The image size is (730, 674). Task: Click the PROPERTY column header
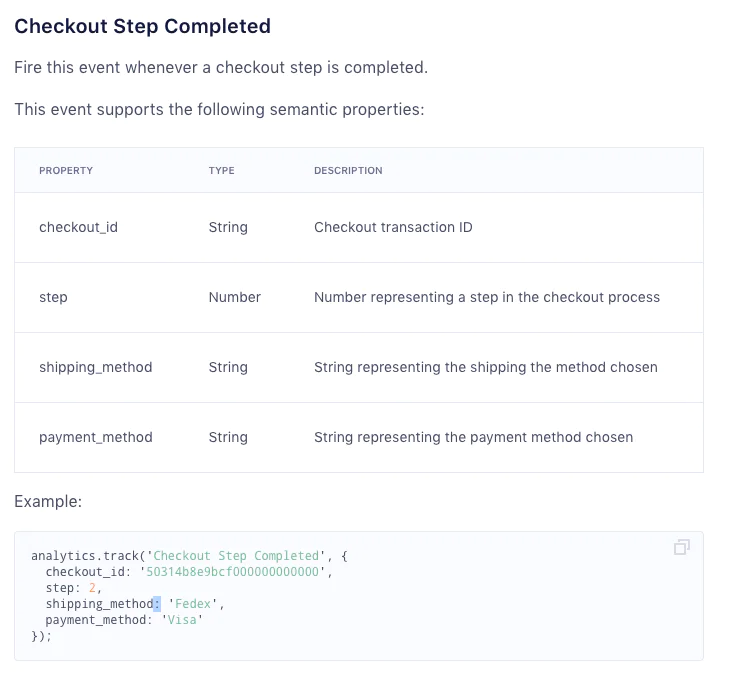(66, 171)
